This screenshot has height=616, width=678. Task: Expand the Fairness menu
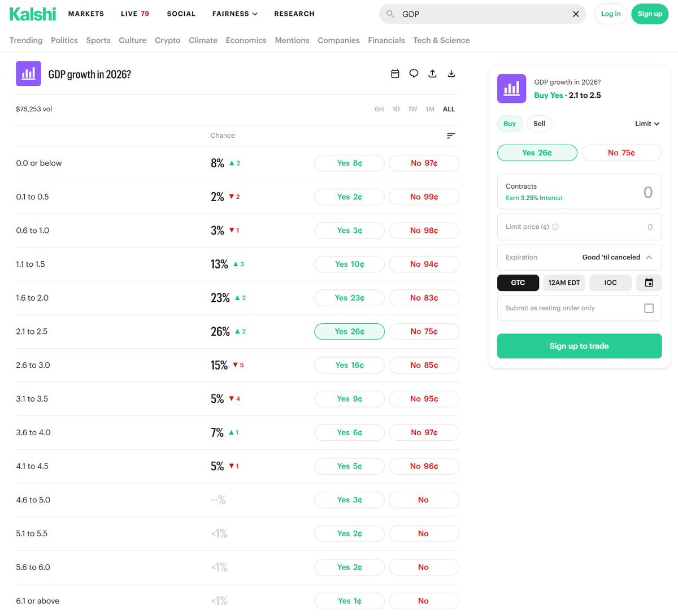(x=234, y=14)
